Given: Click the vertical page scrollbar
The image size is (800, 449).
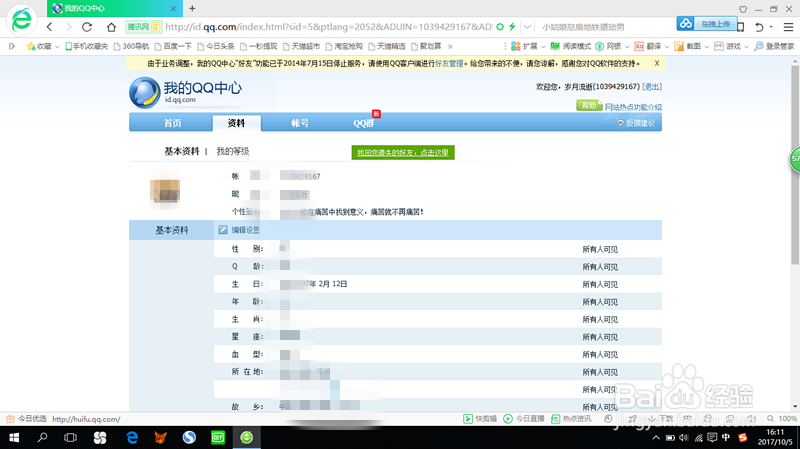Looking at the screenshot, I should [795, 165].
